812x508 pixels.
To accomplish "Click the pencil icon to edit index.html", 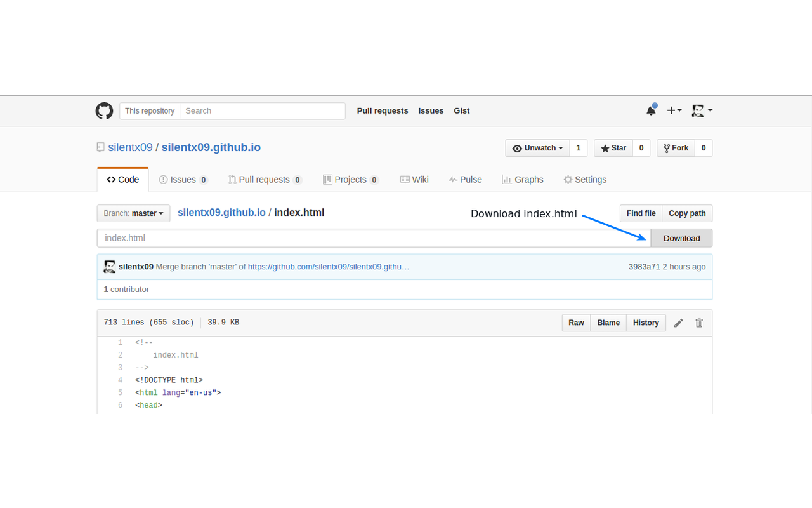I will click(x=678, y=323).
